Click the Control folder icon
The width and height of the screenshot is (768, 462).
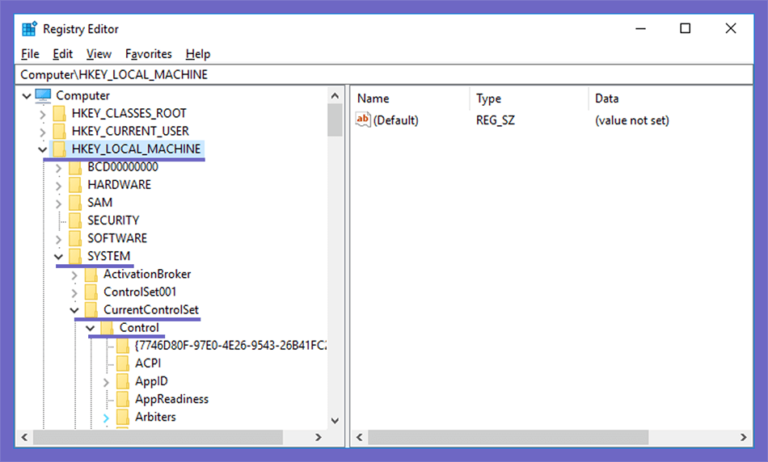pos(107,328)
